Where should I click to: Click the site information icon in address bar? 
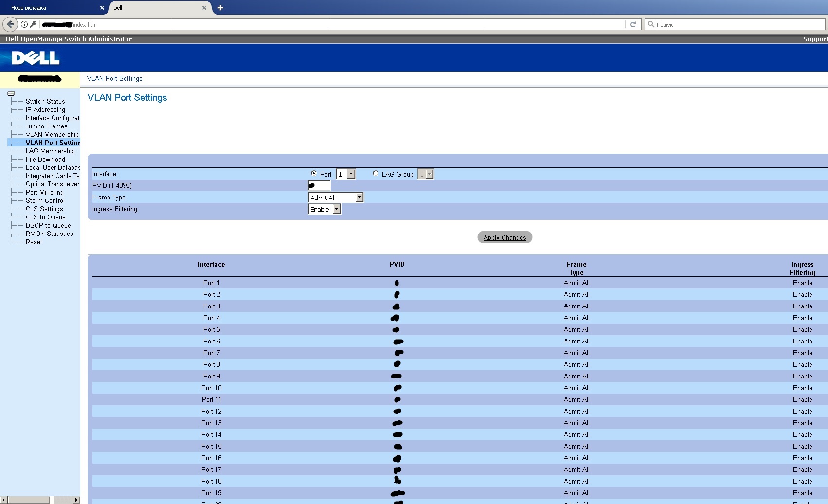tap(24, 24)
